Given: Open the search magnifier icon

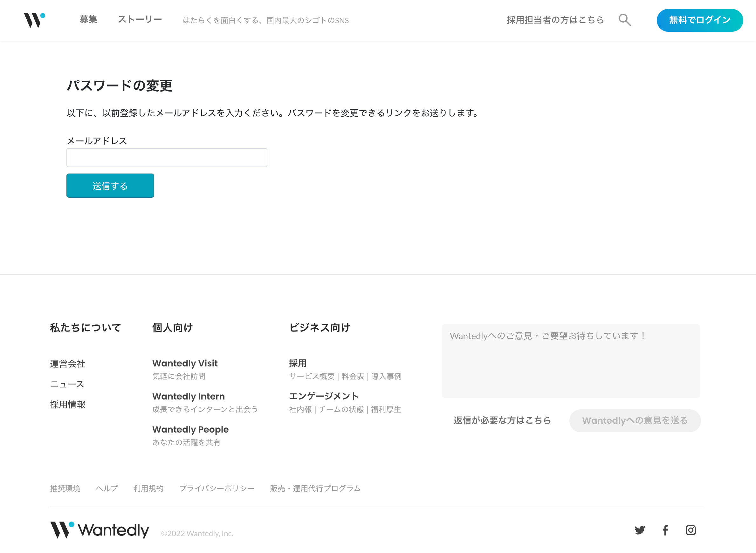Looking at the screenshot, I should pyautogui.click(x=624, y=20).
